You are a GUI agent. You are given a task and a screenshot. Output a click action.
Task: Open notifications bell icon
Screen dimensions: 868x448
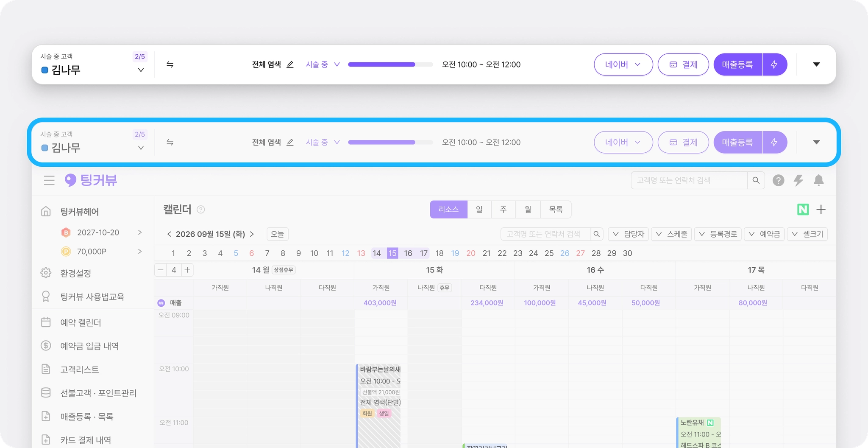(819, 180)
